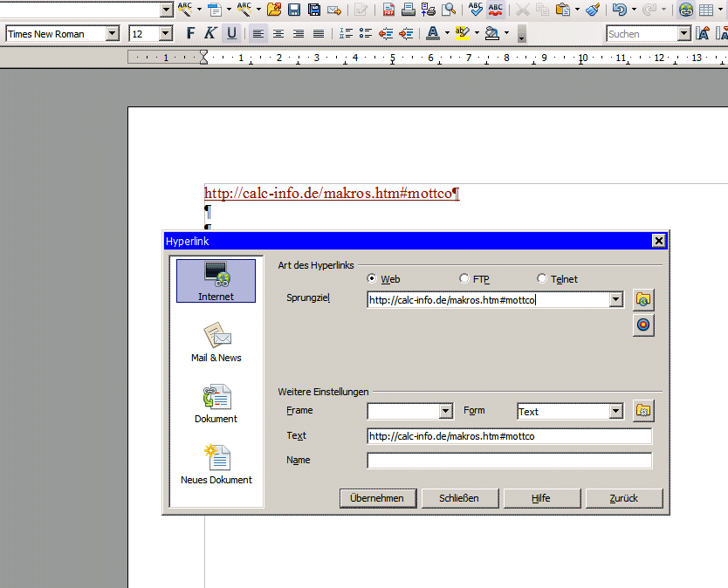Click the Schließen button
This screenshot has height=588, width=728.
tap(458, 498)
